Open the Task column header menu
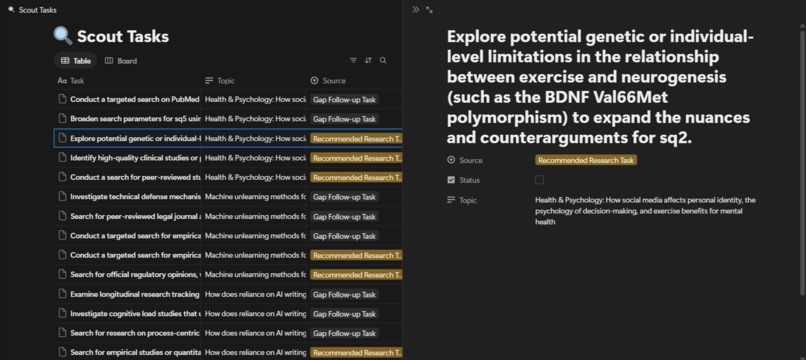 tap(71, 81)
